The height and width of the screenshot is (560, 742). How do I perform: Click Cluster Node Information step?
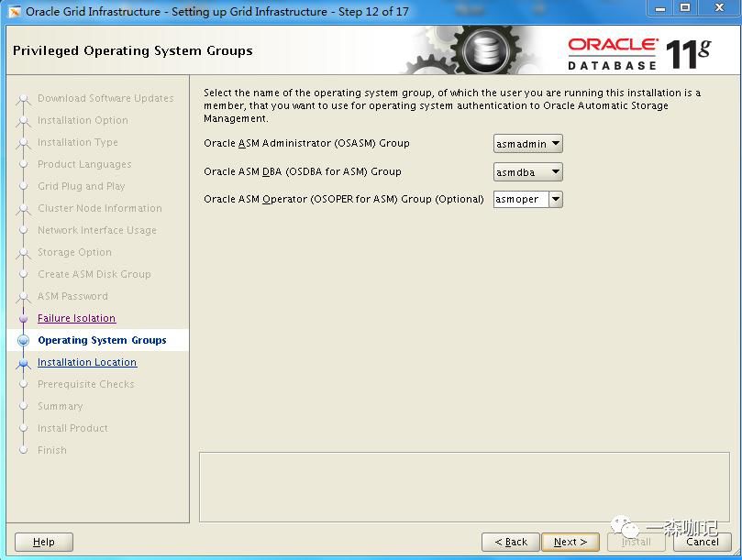[100, 208]
